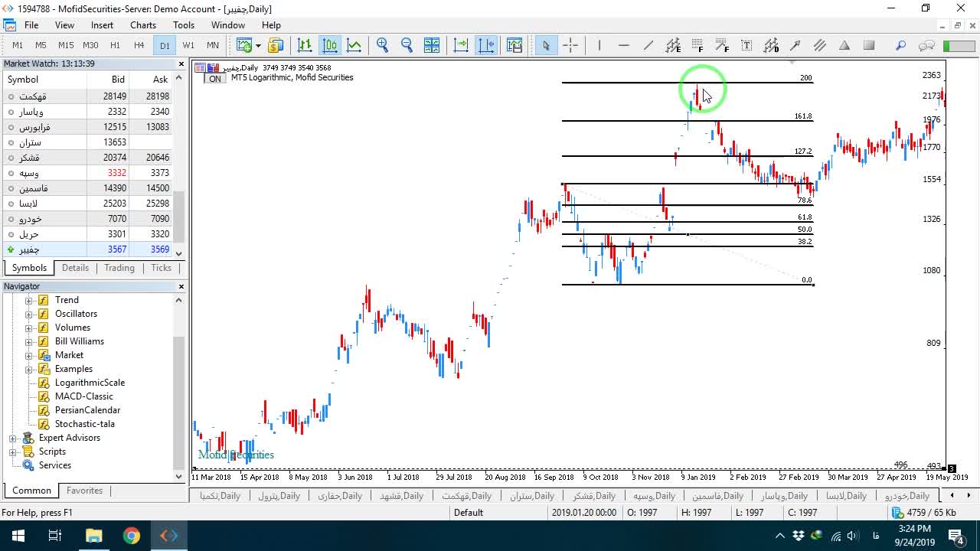This screenshot has width=980, height=551.
Task: Select the trendline drawing tool
Action: 648,45
